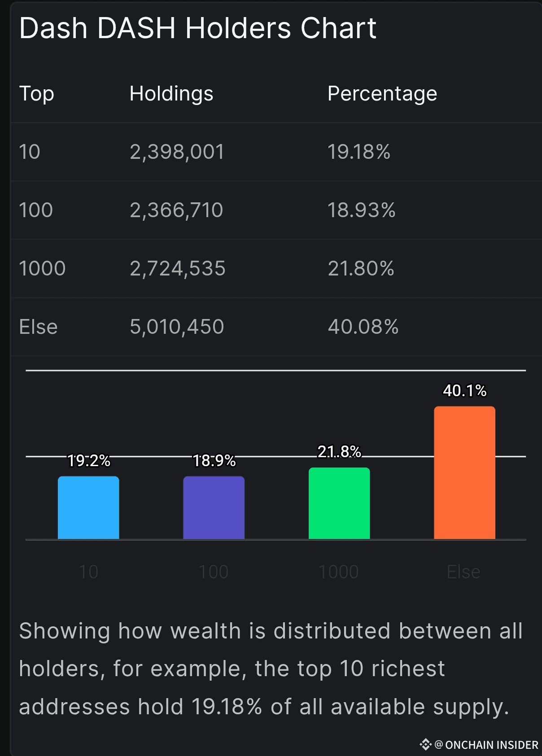
Task: Click the 18.9% bar data label
Action: point(214,460)
